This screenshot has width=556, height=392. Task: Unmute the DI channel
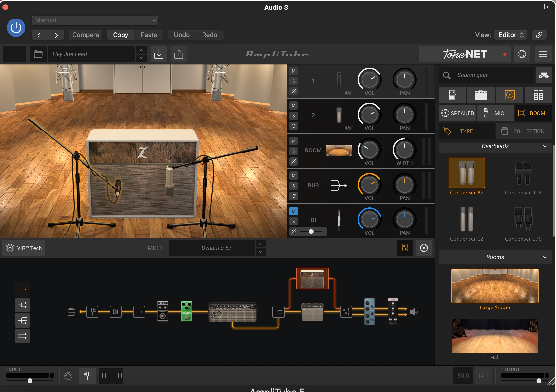click(294, 211)
